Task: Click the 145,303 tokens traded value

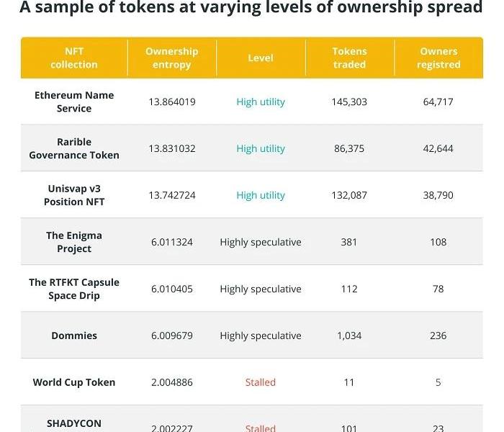Action: 349,102
